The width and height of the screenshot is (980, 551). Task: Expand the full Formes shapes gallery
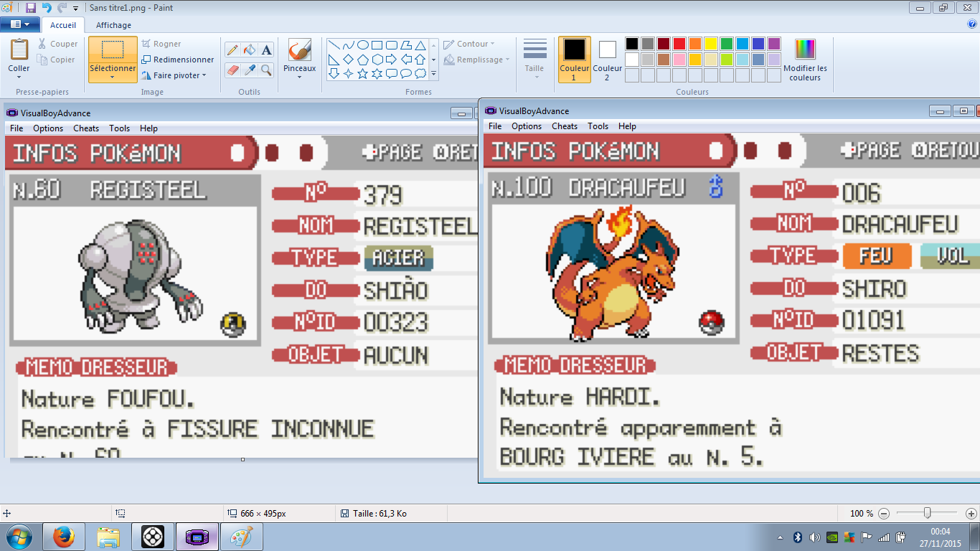(433, 73)
